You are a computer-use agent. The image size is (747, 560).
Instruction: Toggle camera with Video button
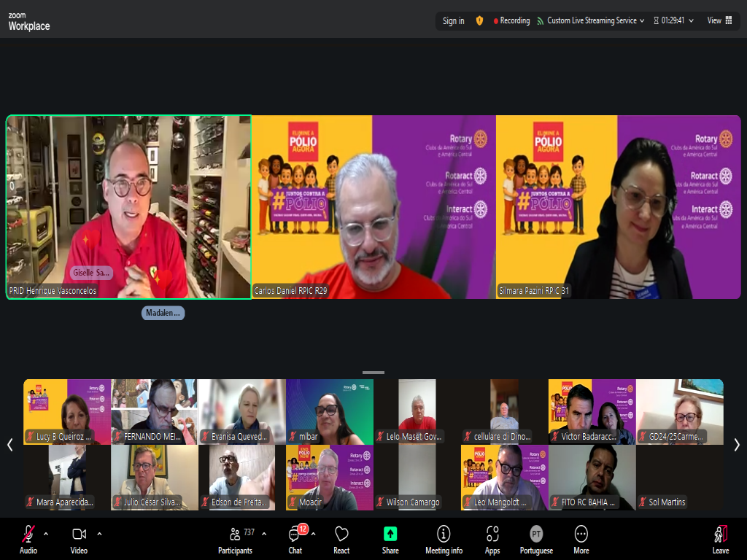pos(79,534)
